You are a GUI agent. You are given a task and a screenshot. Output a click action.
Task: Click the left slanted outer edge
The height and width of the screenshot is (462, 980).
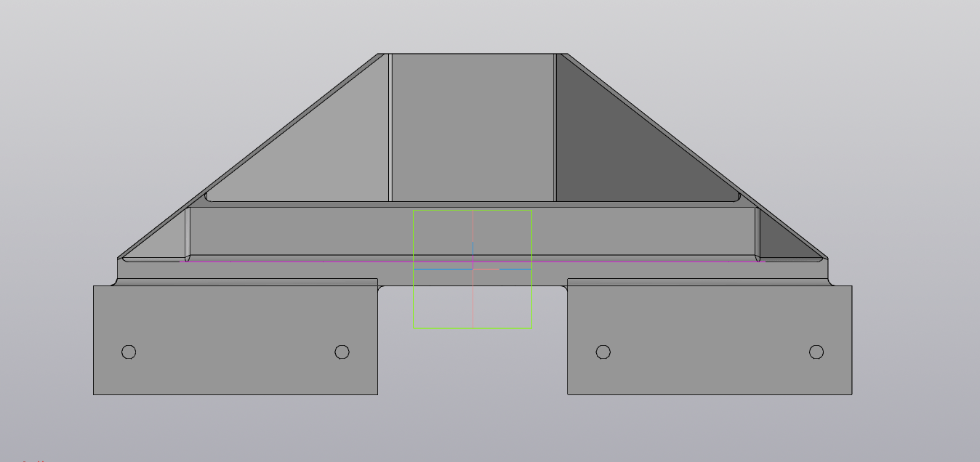[247, 156]
